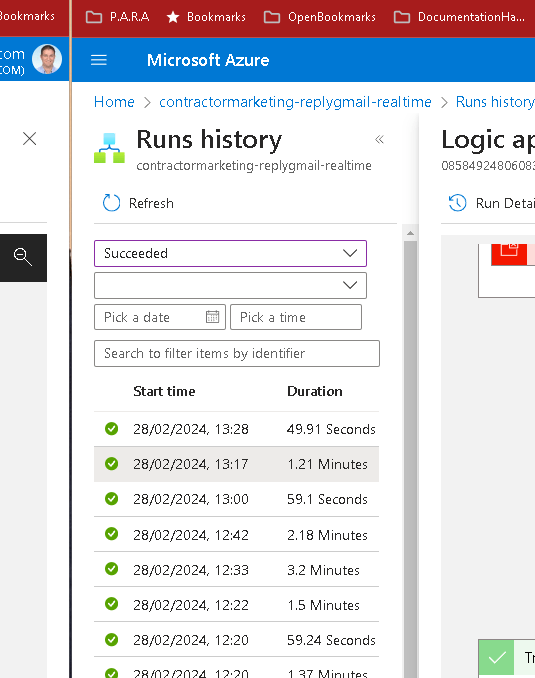Collapse the Runs history pane with double chevron
This screenshot has width=535, height=678.
tap(379, 139)
